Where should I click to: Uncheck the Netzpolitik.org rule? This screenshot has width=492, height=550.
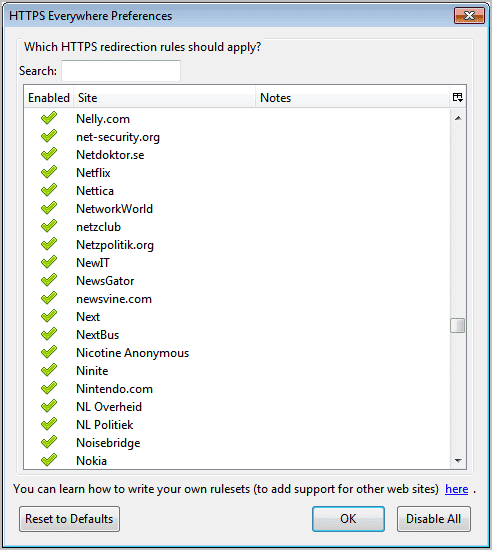point(49,244)
